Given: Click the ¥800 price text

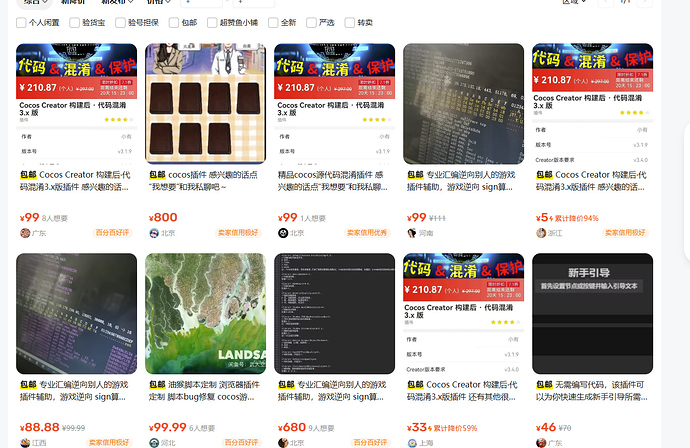Looking at the screenshot, I should [x=163, y=217].
